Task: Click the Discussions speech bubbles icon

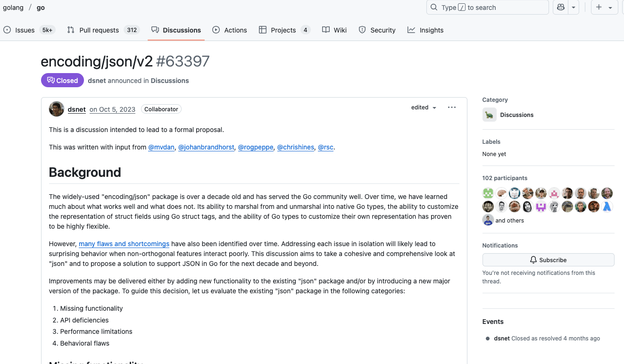Action: pyautogui.click(x=155, y=30)
